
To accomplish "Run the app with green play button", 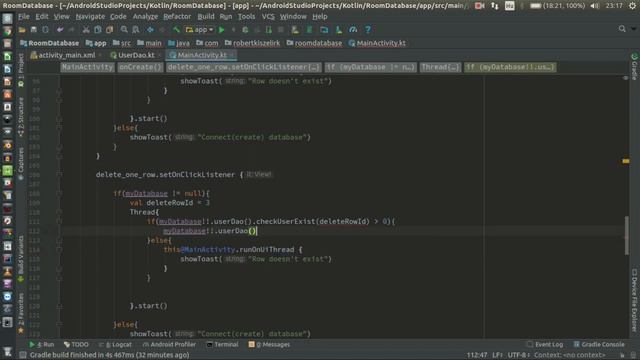I will [x=222, y=29].
